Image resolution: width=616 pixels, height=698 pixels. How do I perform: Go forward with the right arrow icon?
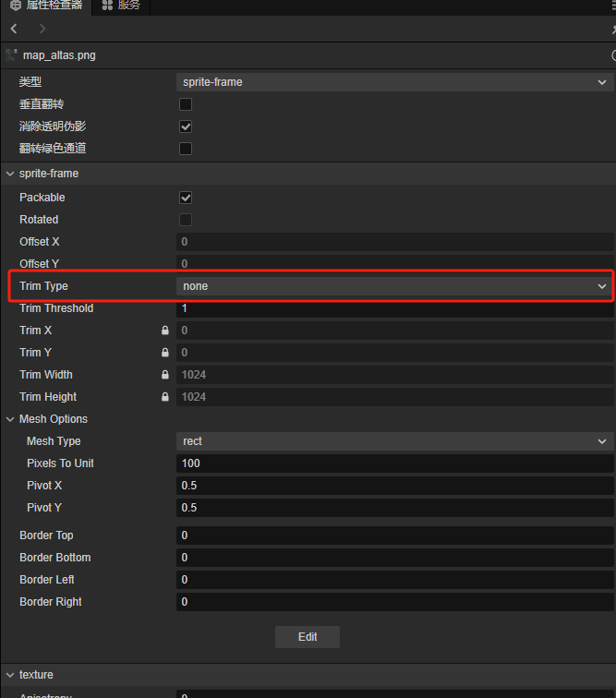pos(42,29)
